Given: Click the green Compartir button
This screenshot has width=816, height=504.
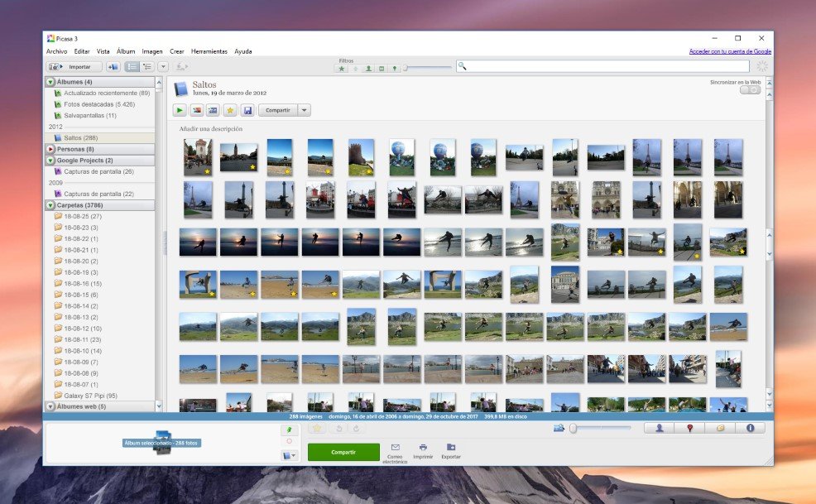Looking at the screenshot, I should [x=343, y=452].
